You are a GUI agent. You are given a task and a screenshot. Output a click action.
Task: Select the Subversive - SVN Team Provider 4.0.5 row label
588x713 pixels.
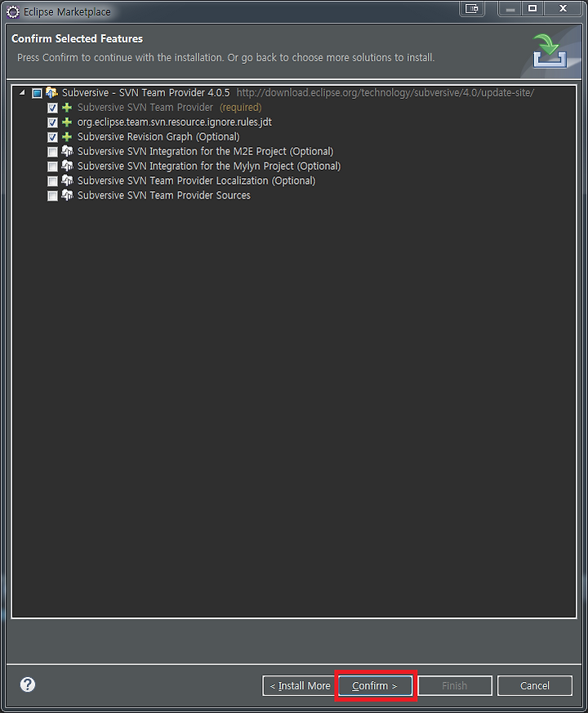[x=146, y=93]
